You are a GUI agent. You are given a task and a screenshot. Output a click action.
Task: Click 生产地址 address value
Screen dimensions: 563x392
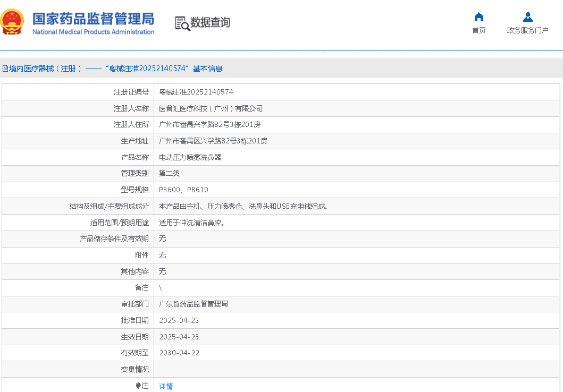click(x=213, y=141)
